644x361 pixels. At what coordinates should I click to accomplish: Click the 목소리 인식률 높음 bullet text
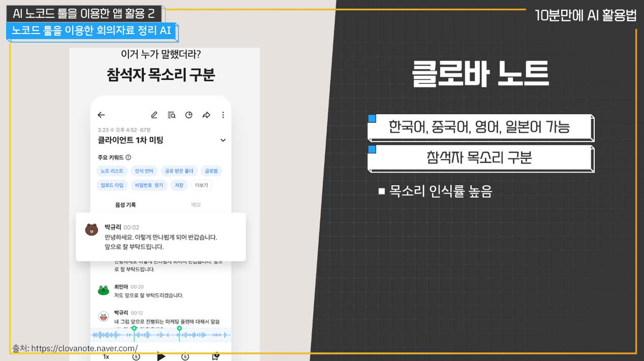coord(441,191)
